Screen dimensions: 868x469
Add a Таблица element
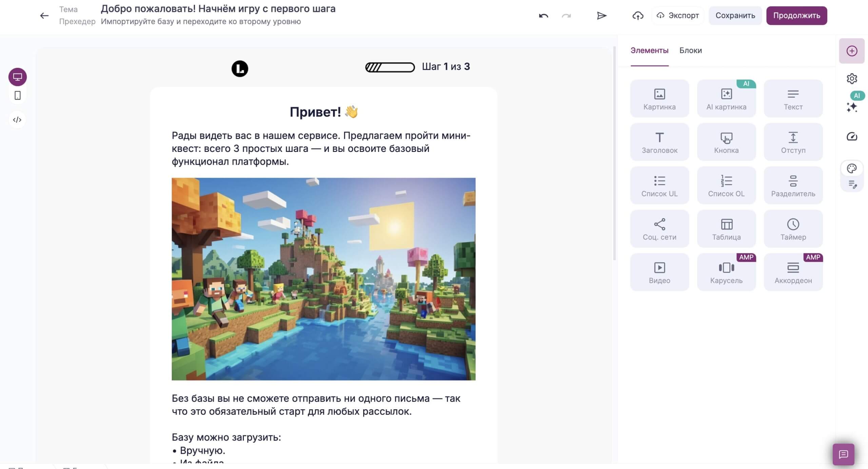click(726, 229)
